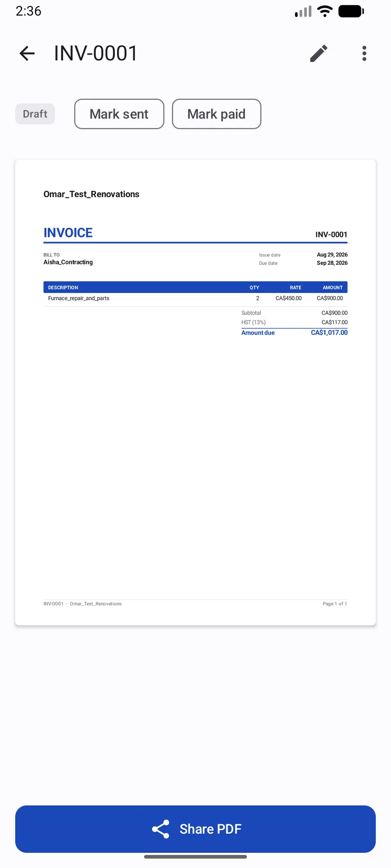Image resolution: width=391 pixels, height=868 pixels.
Task: Open the three-dot overflow menu
Action: pos(364,53)
